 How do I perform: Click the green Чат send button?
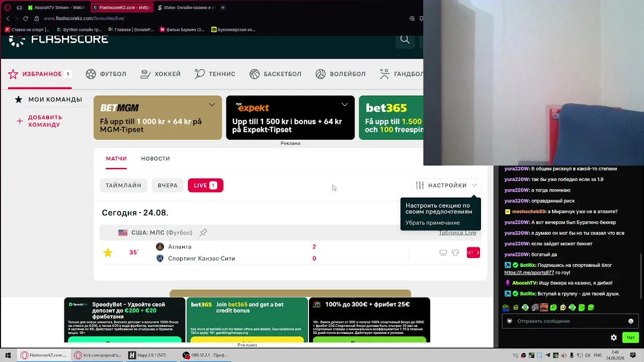tap(630, 338)
